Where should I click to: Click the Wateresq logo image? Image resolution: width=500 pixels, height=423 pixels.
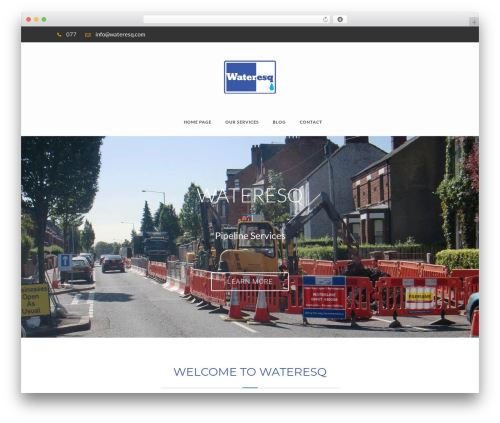point(250,77)
